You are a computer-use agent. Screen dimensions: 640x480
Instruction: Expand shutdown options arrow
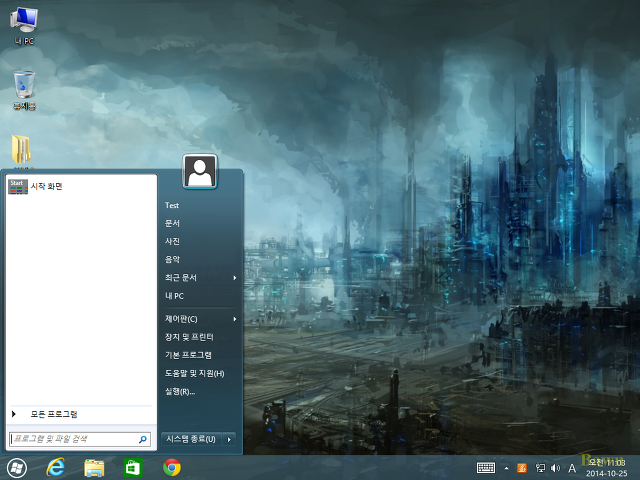tap(229, 439)
